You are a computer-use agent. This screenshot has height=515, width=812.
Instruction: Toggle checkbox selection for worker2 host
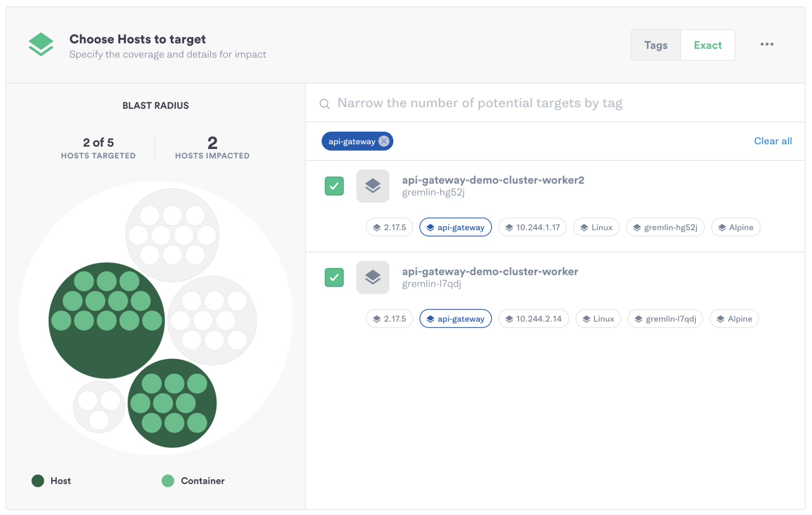pos(334,186)
